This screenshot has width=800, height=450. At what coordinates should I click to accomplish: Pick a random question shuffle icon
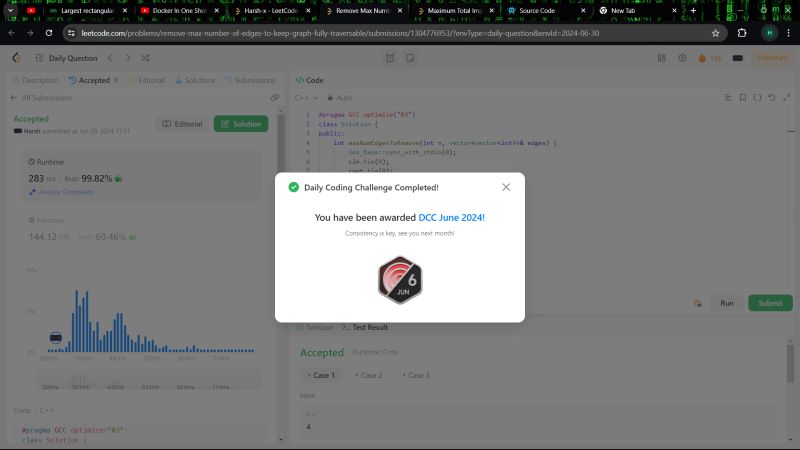point(145,58)
